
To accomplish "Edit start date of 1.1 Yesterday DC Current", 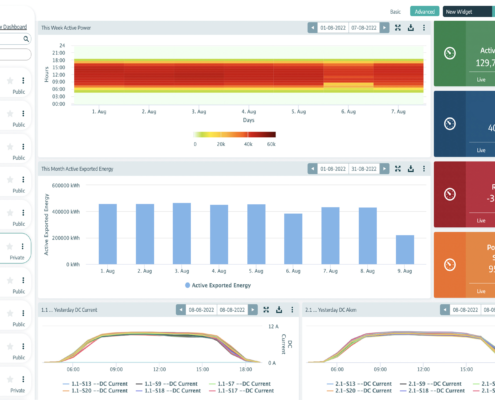I will tap(201, 310).
